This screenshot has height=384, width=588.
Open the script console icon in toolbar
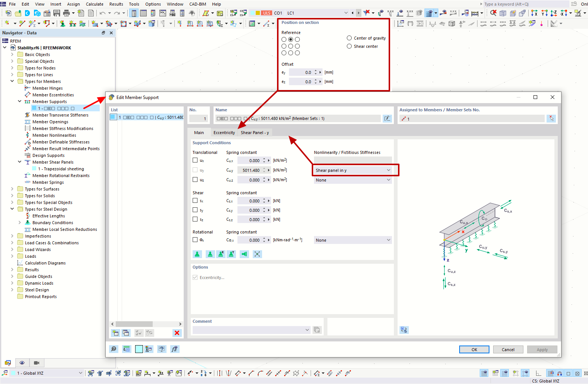pos(163,13)
